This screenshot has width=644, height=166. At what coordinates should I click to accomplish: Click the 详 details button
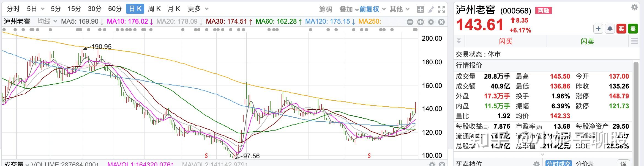pyautogui.click(x=624, y=164)
